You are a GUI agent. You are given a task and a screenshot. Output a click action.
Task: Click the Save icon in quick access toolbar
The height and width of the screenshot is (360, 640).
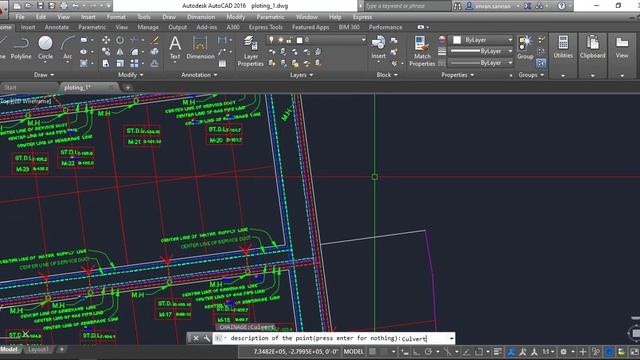40,6
